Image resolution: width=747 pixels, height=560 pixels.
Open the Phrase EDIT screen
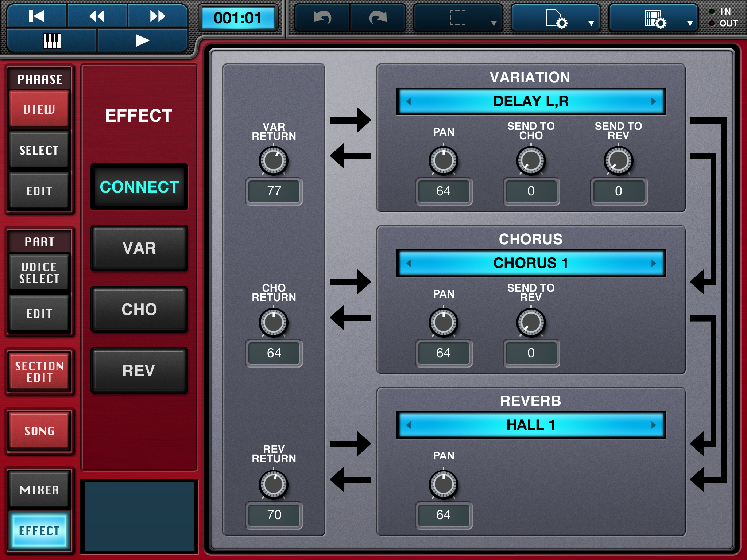[39, 191]
